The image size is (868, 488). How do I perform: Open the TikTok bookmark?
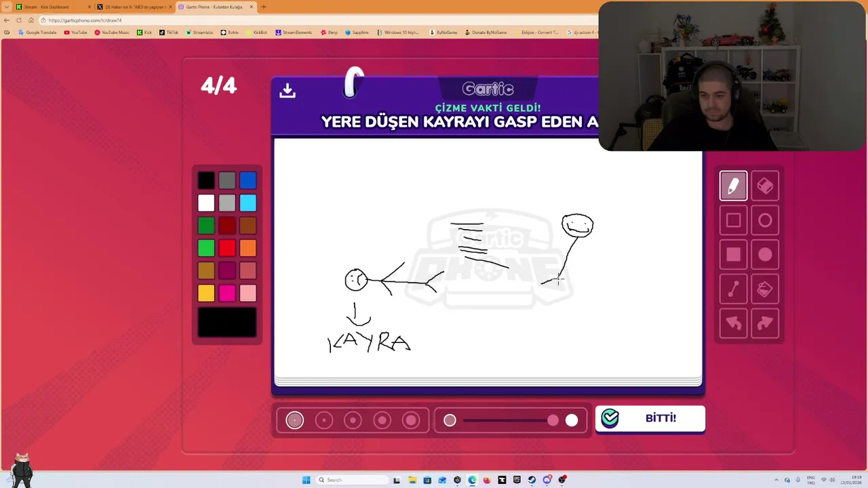coord(168,33)
